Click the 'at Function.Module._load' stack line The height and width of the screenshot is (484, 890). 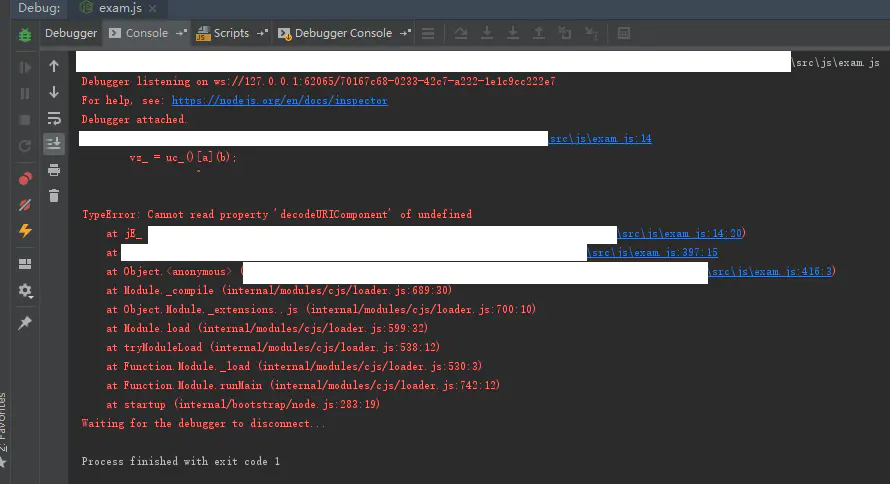tap(294, 367)
